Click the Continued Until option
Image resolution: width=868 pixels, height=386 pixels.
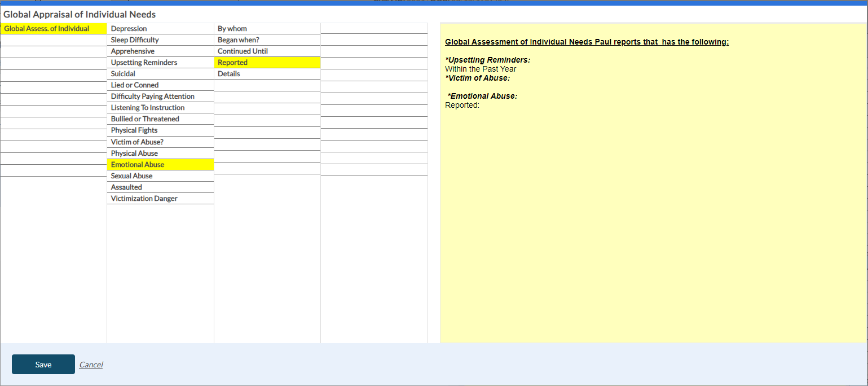pos(243,51)
